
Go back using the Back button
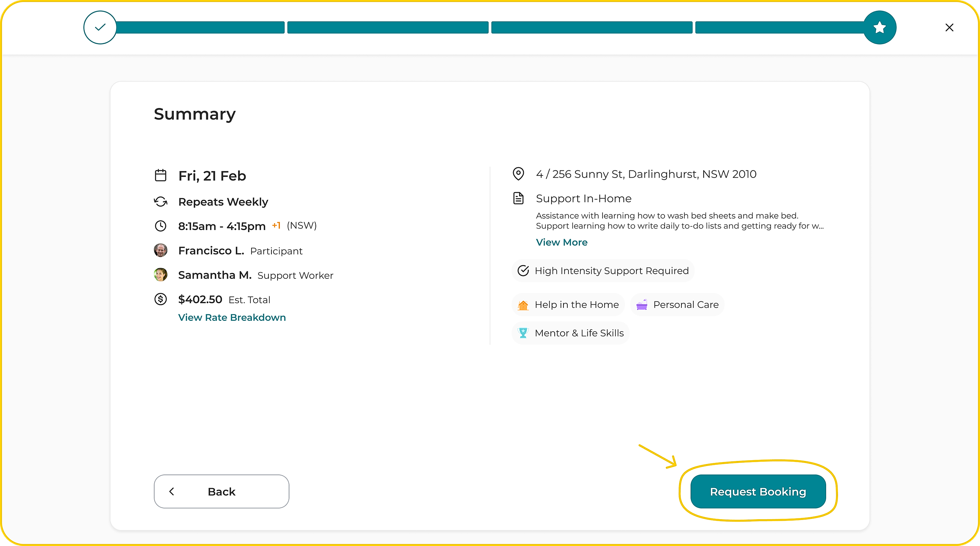coord(221,492)
